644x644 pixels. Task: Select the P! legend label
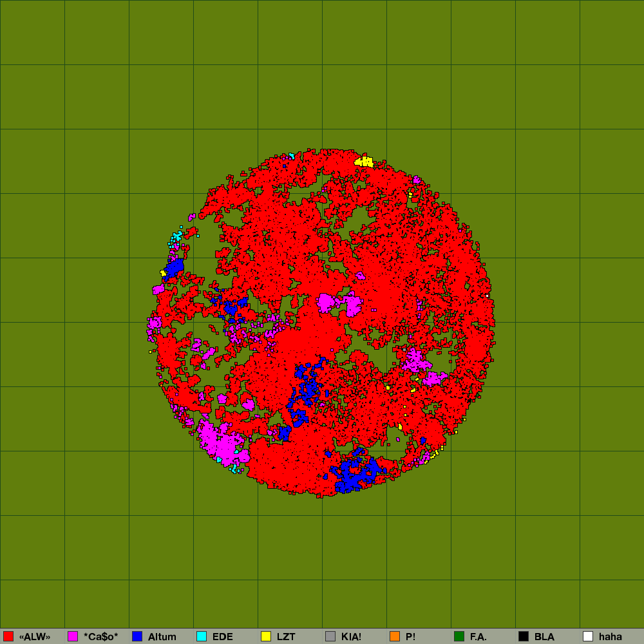[410, 637]
